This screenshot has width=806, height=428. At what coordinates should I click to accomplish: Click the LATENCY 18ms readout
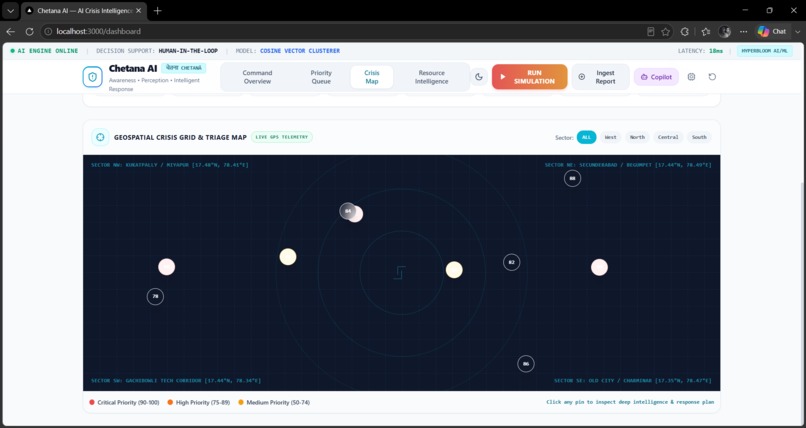(x=701, y=51)
